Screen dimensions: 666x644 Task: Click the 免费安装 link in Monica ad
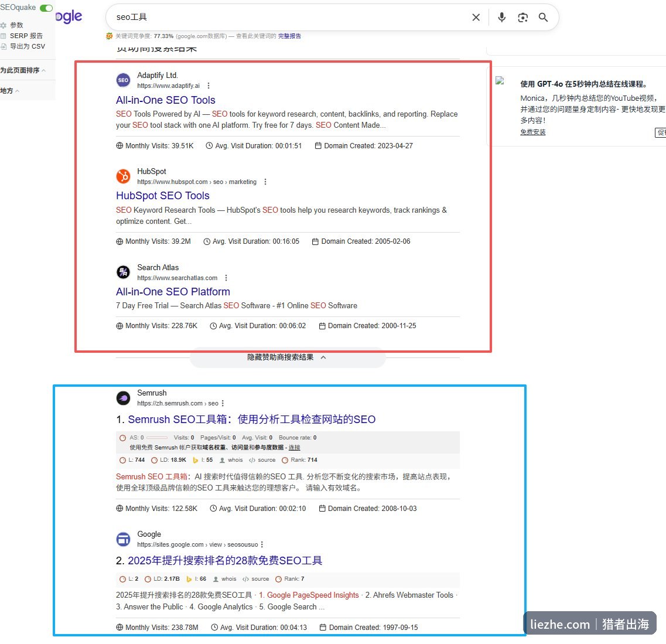[x=533, y=132]
